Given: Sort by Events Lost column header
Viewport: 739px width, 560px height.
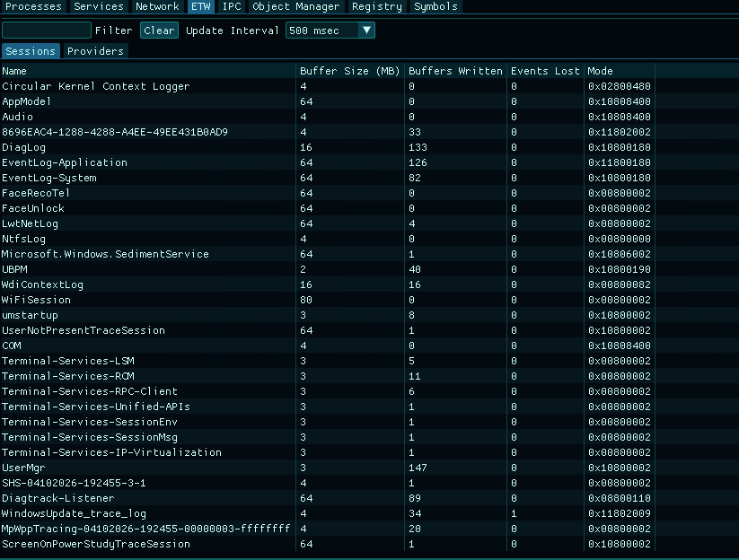Looking at the screenshot, I should [545, 71].
